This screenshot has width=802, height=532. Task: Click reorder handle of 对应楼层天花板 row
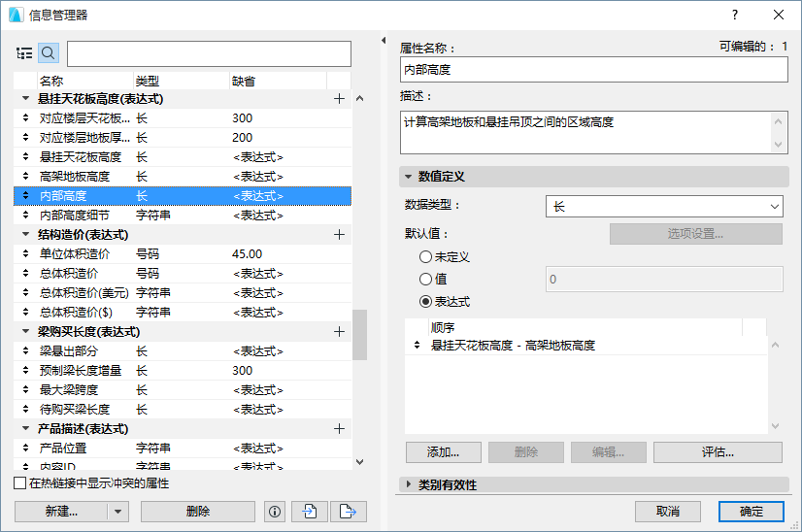coord(25,118)
